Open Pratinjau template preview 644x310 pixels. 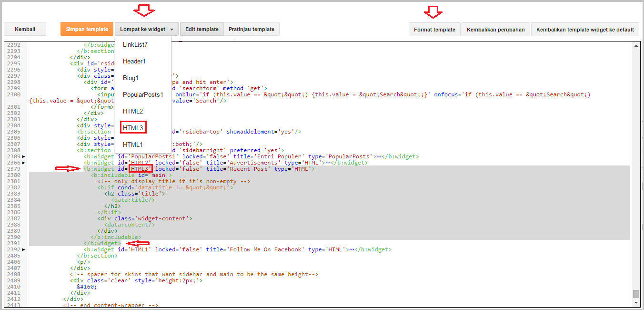point(252,29)
